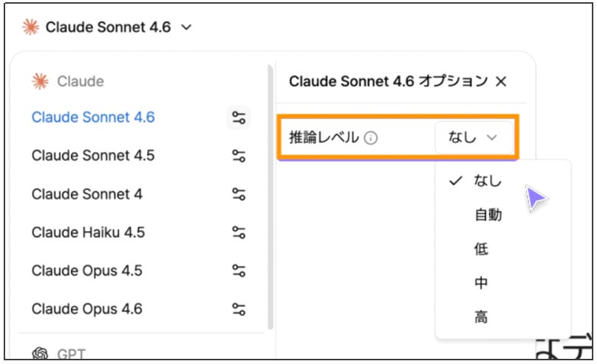Viewport: 597px width, 364px height.
Task: Select the checked なし reasoning option
Action: (x=487, y=181)
